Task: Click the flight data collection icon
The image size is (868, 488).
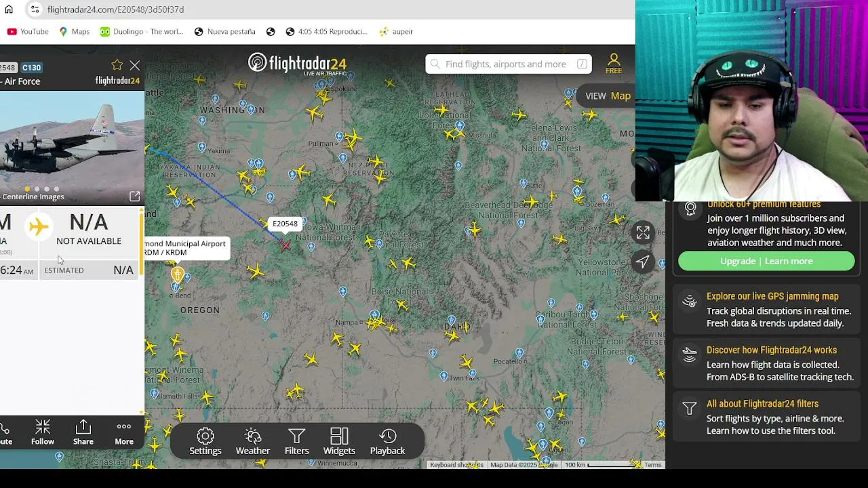Action: click(x=690, y=354)
